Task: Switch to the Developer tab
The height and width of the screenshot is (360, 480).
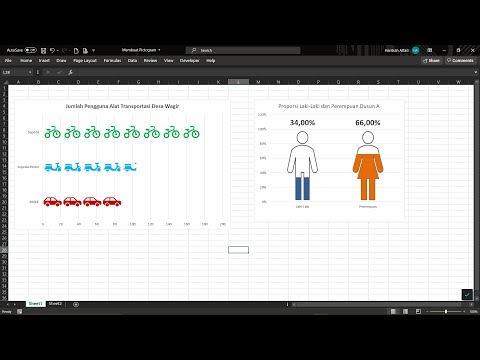Action: (x=190, y=60)
